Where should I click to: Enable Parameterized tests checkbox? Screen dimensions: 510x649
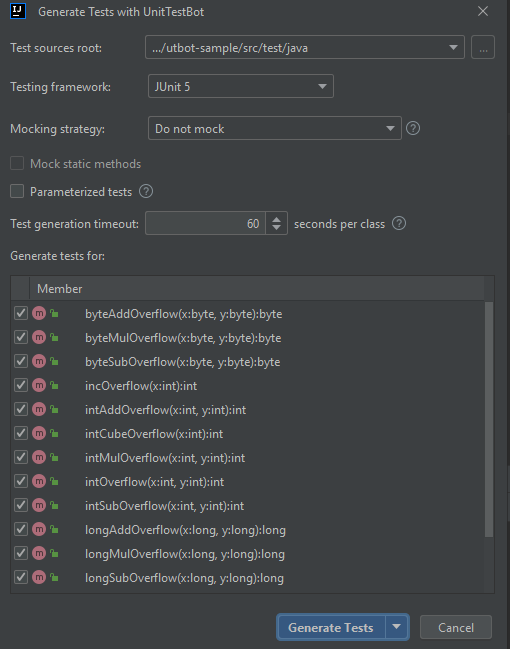(17, 191)
